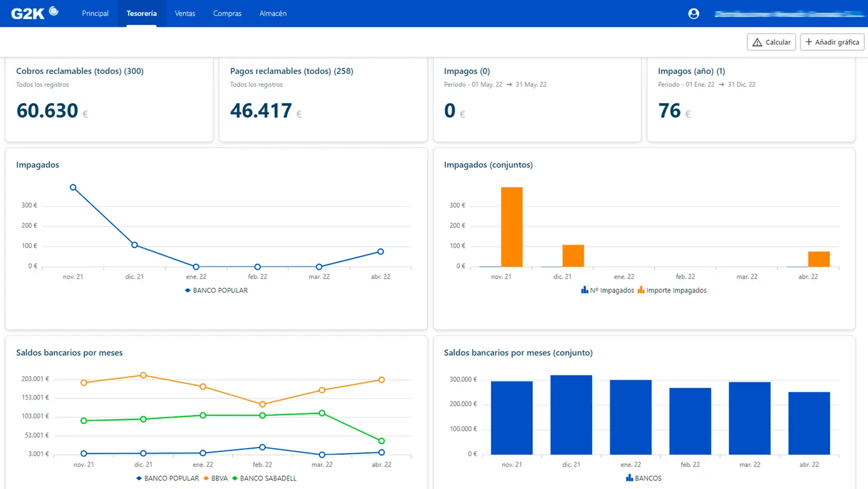Select the abr. 22 point in Impagados line chart
This screenshot has width=868, height=489.
[380, 252]
